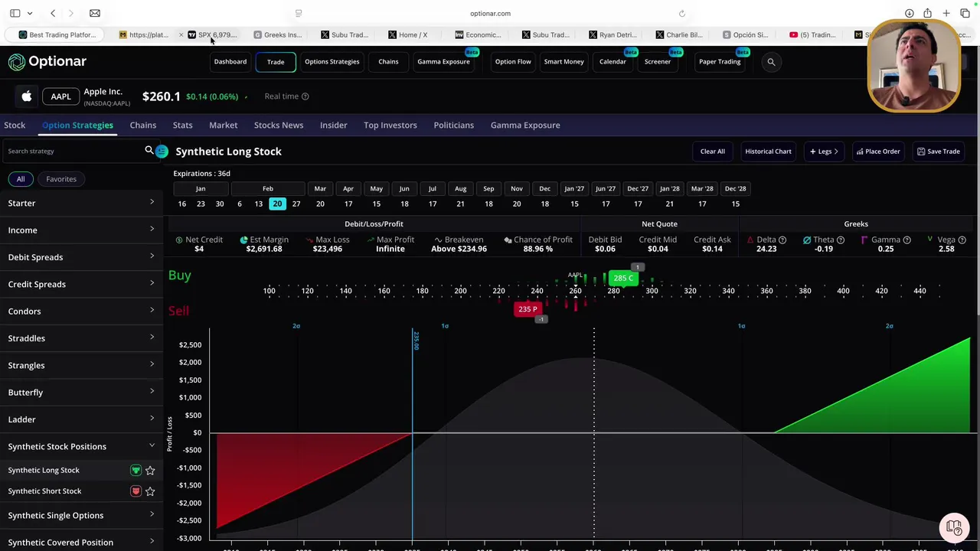Screen dimensions: 980x551
Task: Click the Theta help question icon
Action: point(841,240)
